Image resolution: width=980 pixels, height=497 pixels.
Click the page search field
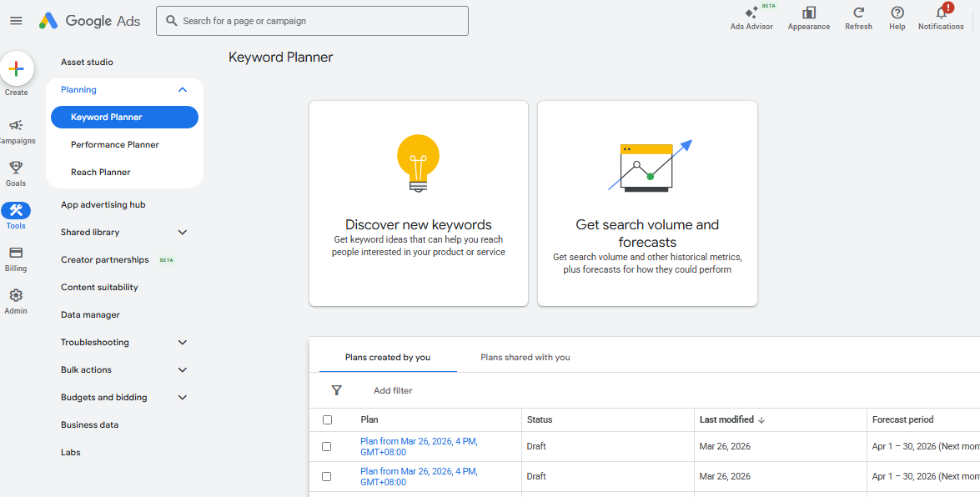pyautogui.click(x=311, y=20)
